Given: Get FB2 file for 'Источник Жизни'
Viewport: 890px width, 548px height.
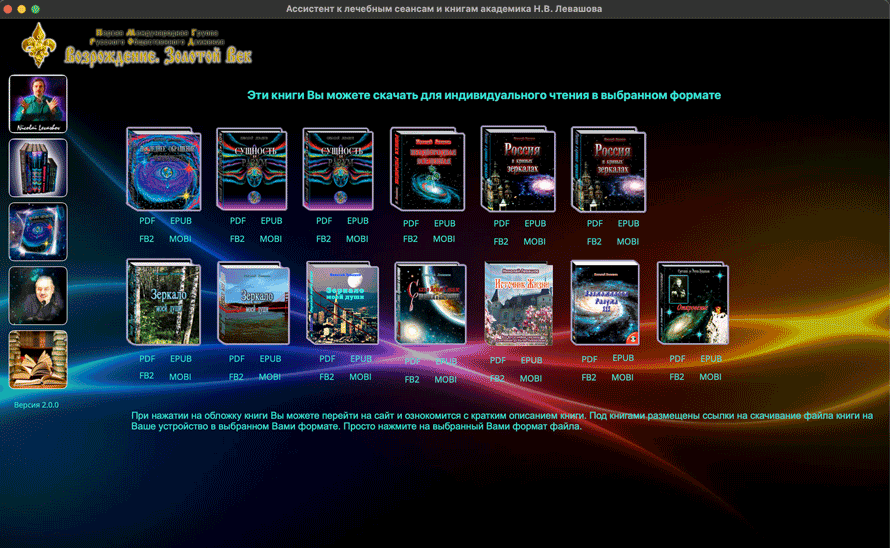Looking at the screenshot, I should click(498, 379).
